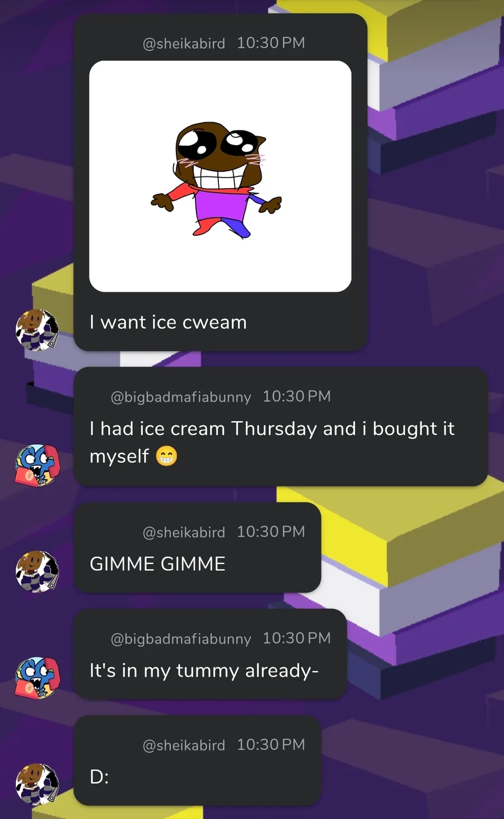Tap the "D:" message text

click(x=99, y=776)
